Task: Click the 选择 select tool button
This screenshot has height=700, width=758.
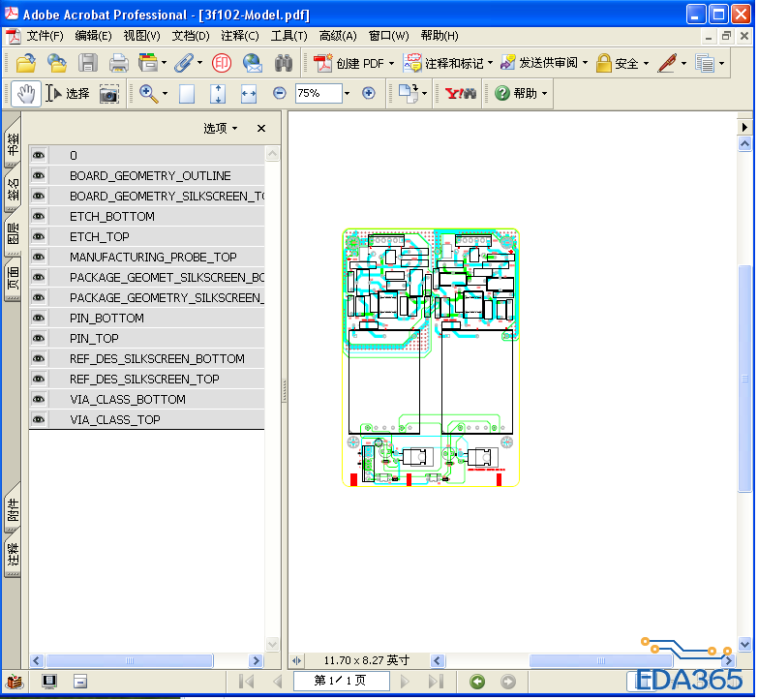Action: tap(68, 94)
